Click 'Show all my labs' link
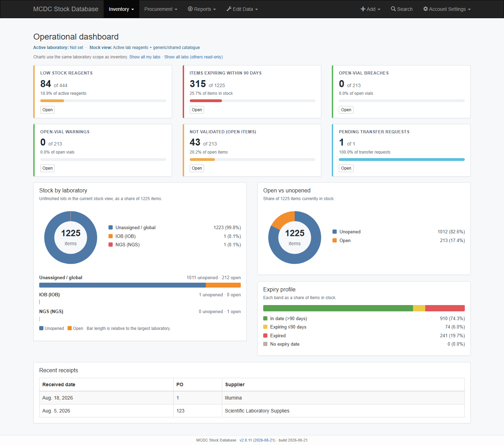Screen dimensions: 504x445 click(x=145, y=57)
